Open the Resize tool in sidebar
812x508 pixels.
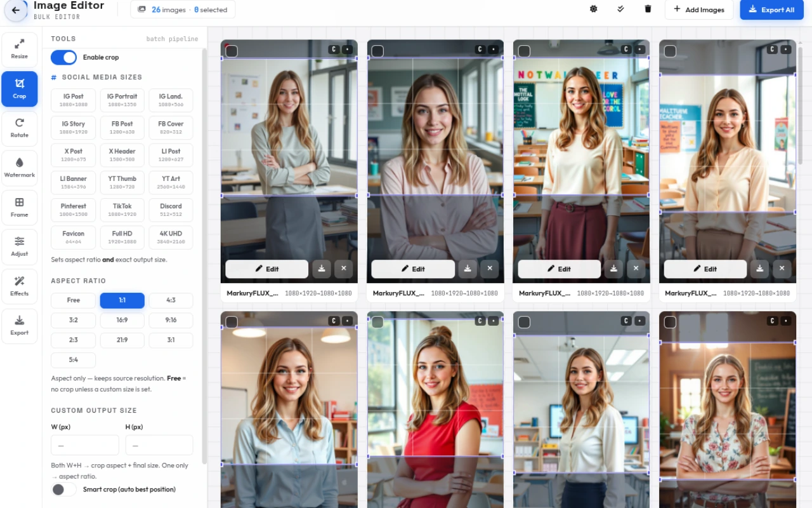(20, 50)
